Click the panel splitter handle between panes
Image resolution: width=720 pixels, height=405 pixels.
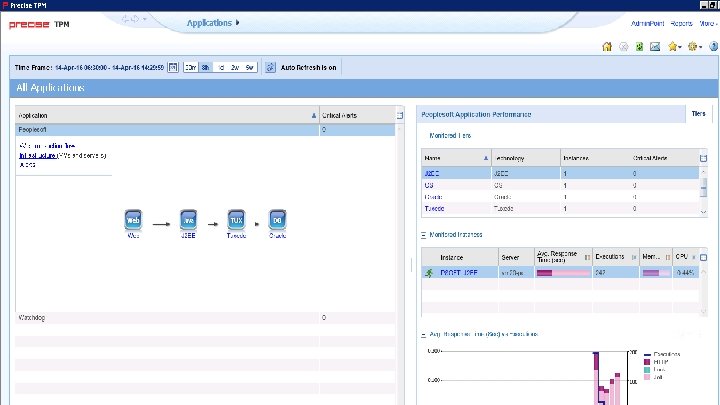[411, 265]
